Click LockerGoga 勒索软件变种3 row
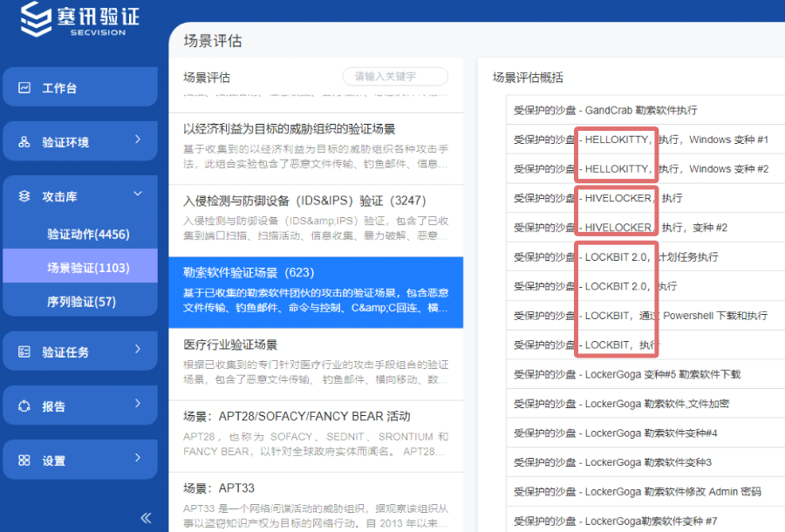Screen dimensions: 785x532 coord(645,462)
